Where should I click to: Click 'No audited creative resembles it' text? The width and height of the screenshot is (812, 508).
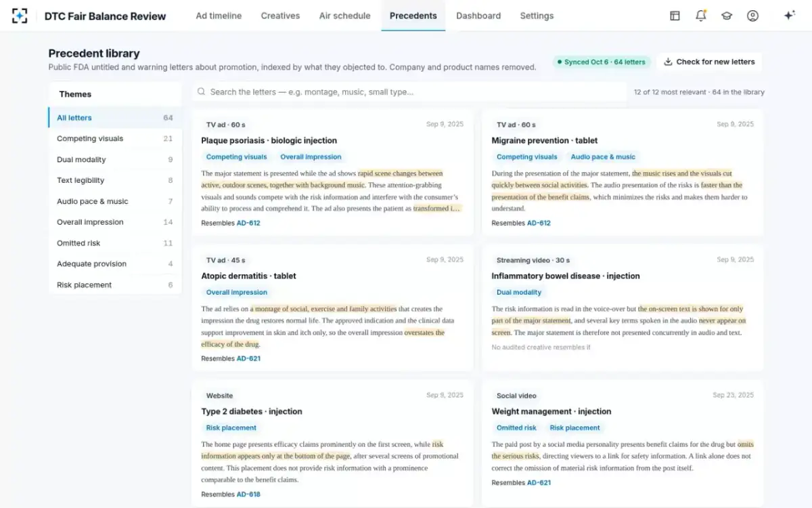coord(541,347)
